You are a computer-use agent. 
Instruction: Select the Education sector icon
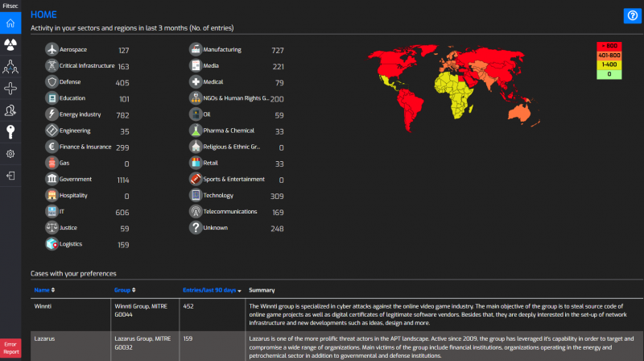coord(52,98)
